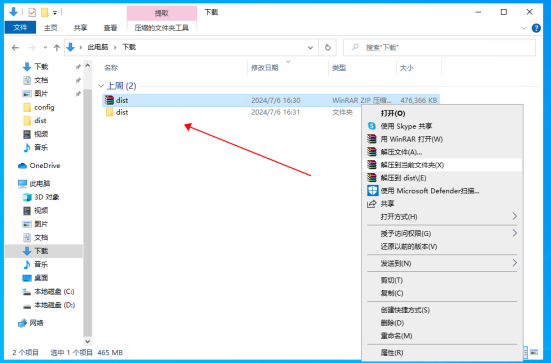Click the 本地磁盘 (C:) drive icon
The width and height of the screenshot is (551, 363).
pyautogui.click(x=27, y=292)
